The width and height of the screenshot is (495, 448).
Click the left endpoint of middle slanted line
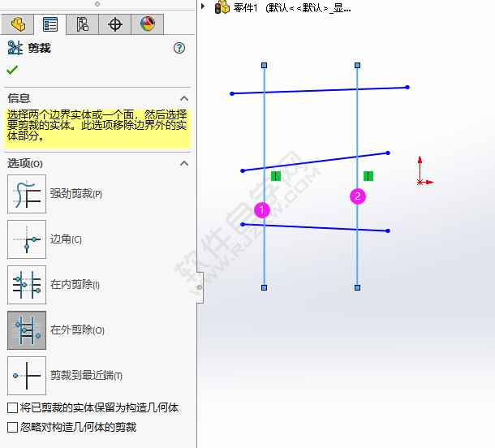coord(243,170)
